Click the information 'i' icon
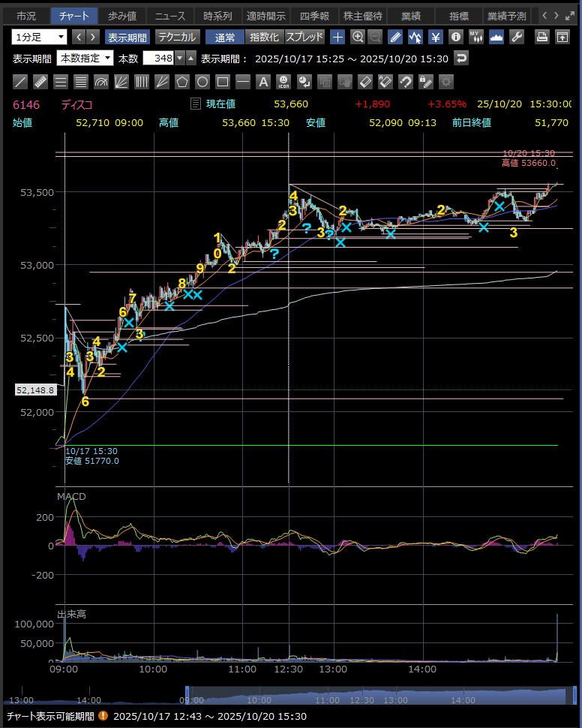The width and height of the screenshot is (582, 728). pyautogui.click(x=455, y=37)
